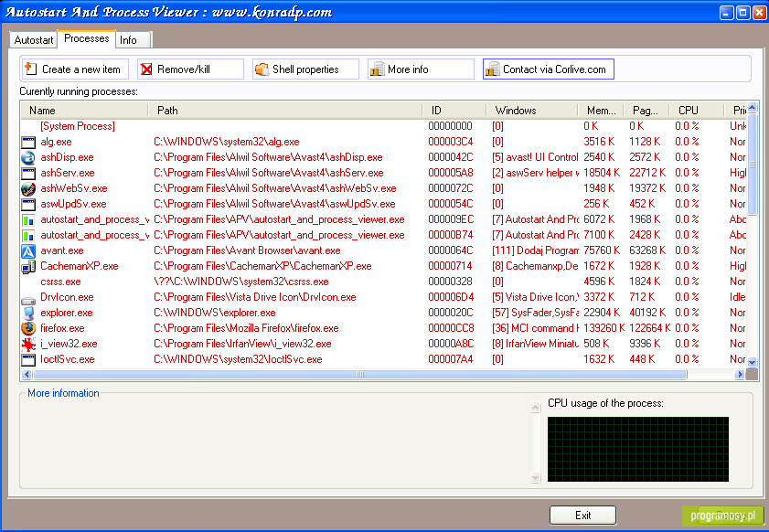The width and height of the screenshot is (769, 532).
Task: Click the More information scroll-up arrow
Action: pos(535,407)
